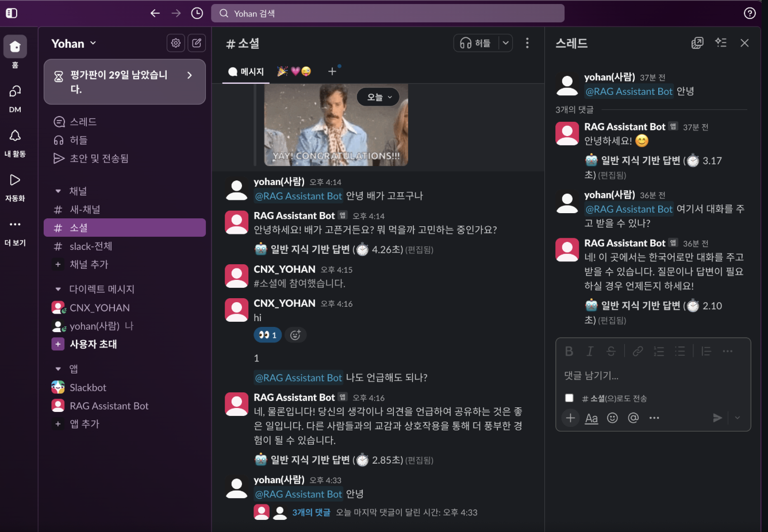Enable also send to #소설 checkbox

tap(569, 398)
